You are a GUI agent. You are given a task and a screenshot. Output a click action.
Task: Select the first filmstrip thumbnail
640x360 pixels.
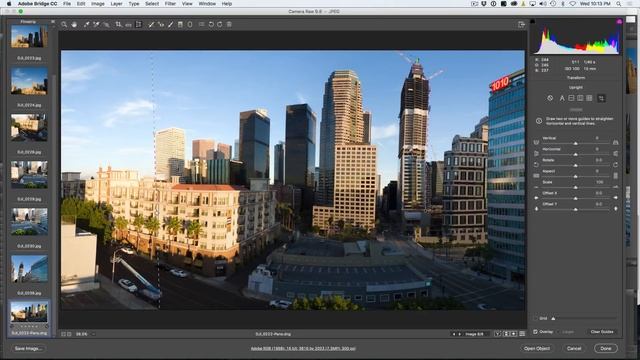coord(29,36)
